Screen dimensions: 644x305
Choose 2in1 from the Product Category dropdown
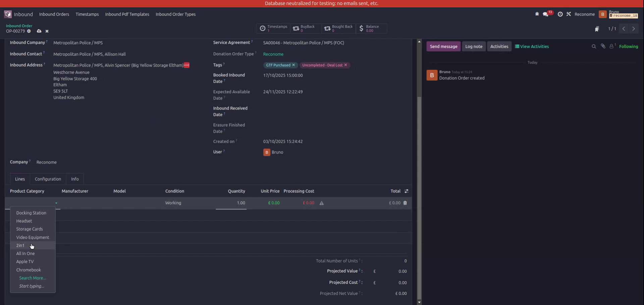(20, 246)
